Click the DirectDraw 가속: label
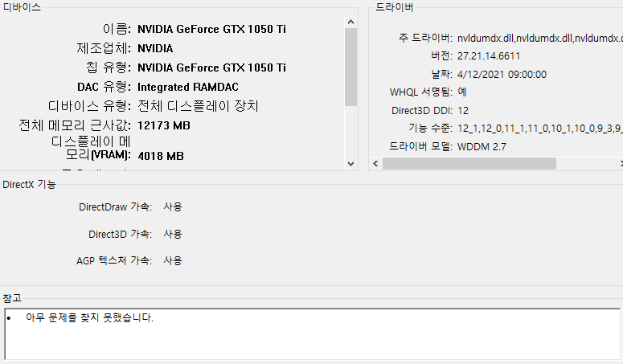This screenshot has height=364, width=623. pyautogui.click(x=115, y=207)
